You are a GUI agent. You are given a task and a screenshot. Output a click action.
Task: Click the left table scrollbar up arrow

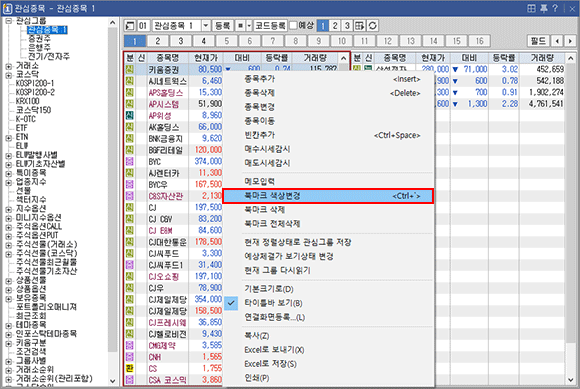(344, 58)
